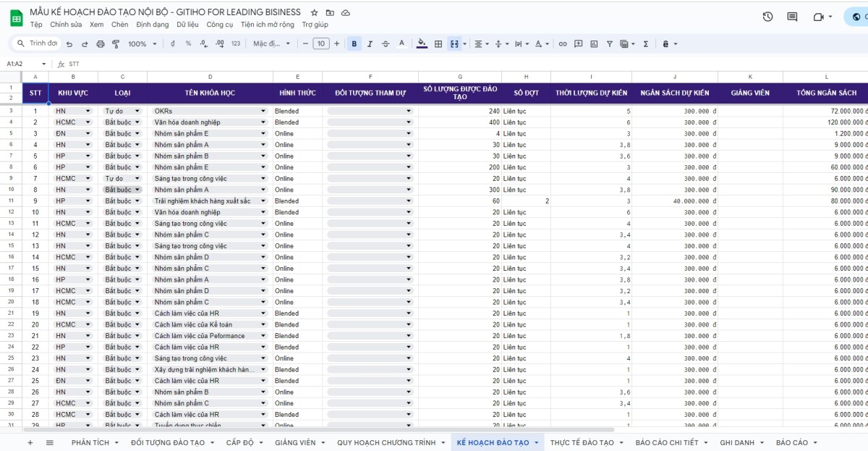868x451 pixels.
Task: Open horizontal align dropdown
Action: (x=481, y=44)
